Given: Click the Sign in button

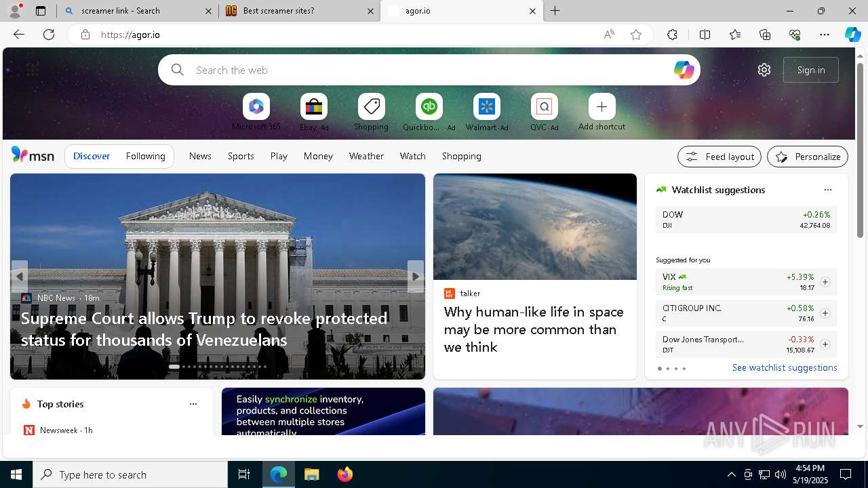Looking at the screenshot, I should (x=811, y=70).
